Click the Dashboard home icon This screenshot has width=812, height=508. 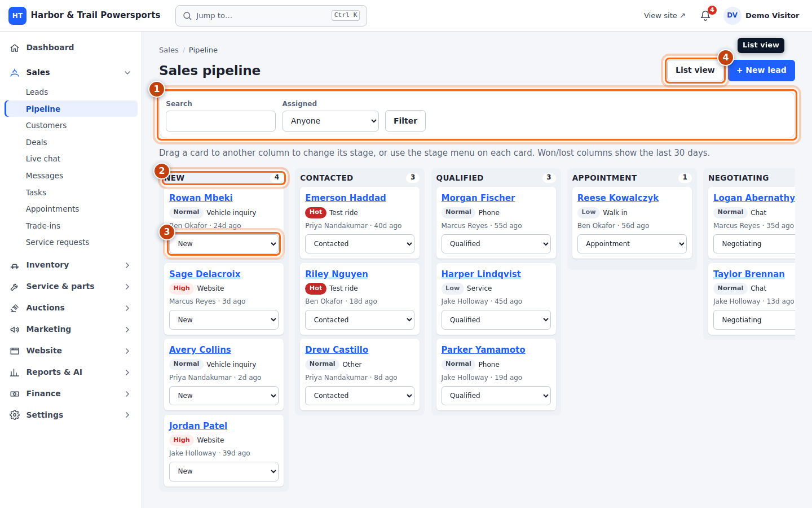[x=15, y=48]
